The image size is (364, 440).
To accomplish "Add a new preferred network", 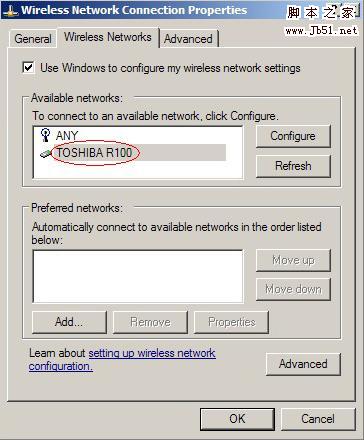I will 69,322.
